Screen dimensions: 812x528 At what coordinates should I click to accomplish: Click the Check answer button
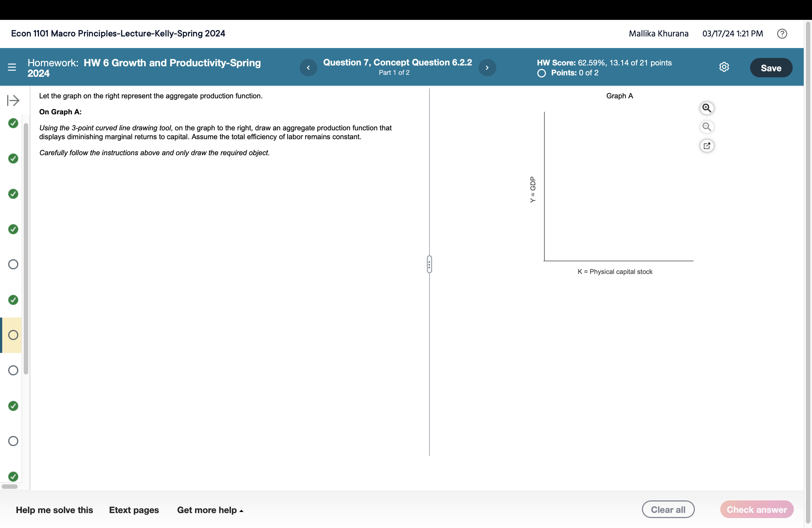(756, 509)
